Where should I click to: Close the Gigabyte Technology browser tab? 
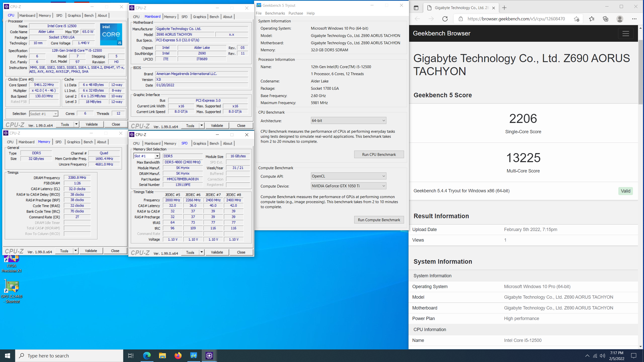tap(494, 8)
